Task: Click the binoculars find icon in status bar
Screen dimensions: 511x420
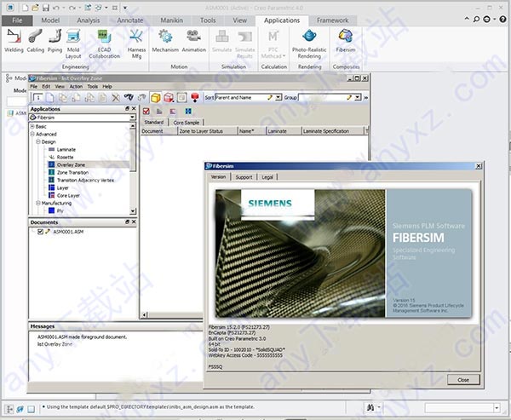Action: 370,407
